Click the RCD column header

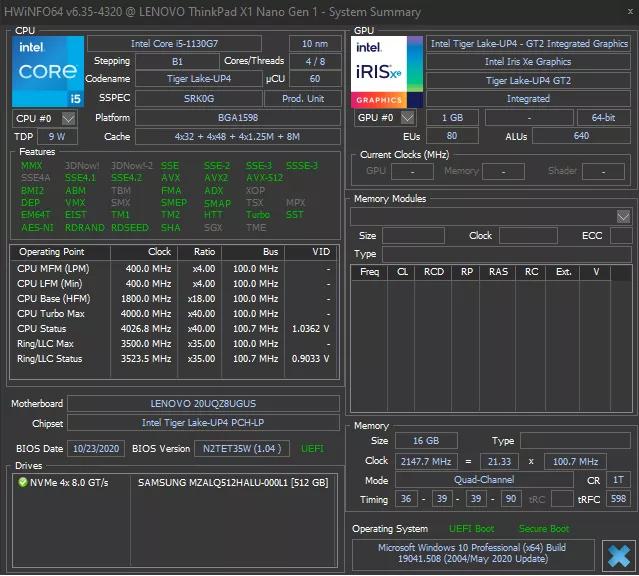click(x=433, y=272)
